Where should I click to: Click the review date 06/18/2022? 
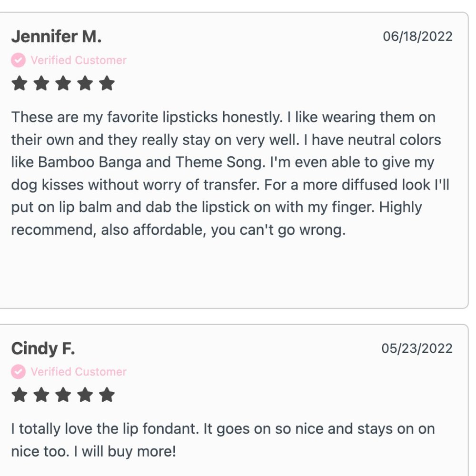(417, 37)
